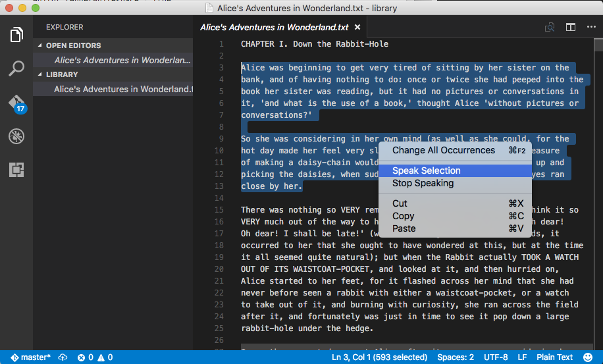Click the split editor icon
Viewport: 603px width, 364px height.
tap(571, 28)
